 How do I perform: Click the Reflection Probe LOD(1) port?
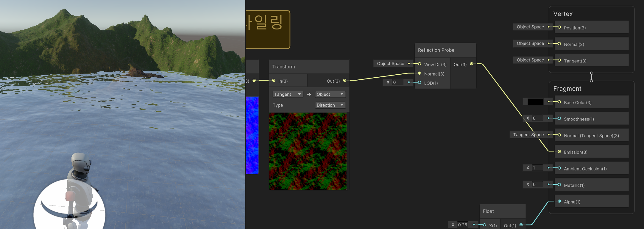click(x=420, y=83)
